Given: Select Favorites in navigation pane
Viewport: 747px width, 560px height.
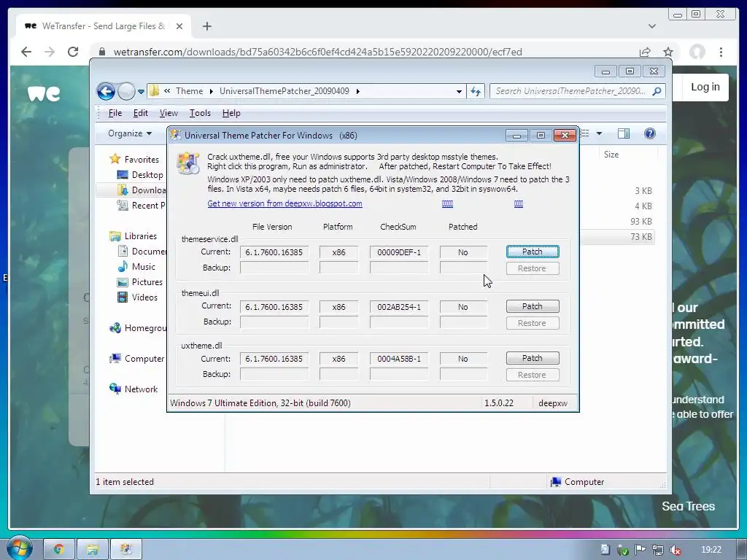Looking at the screenshot, I should coord(141,160).
